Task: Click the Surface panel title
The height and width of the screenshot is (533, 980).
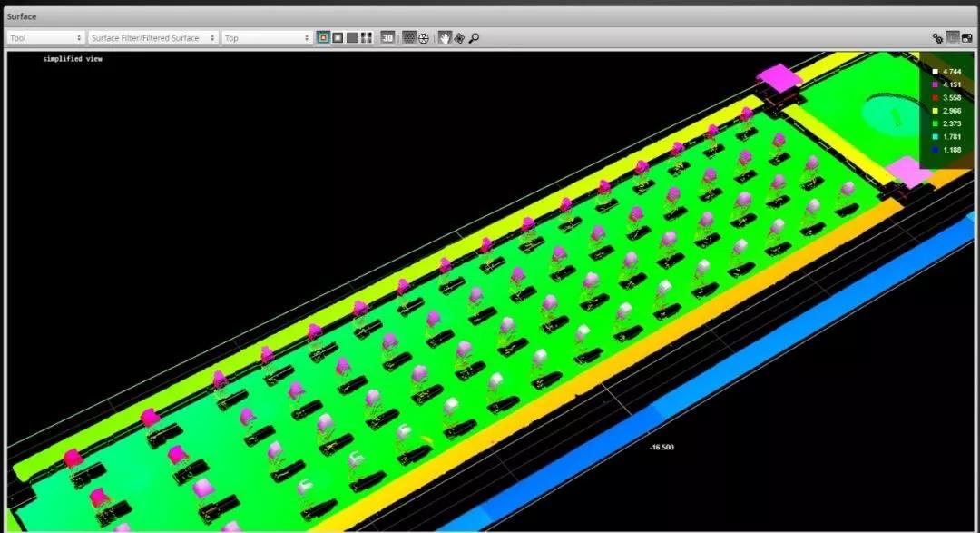Action: pos(22,16)
